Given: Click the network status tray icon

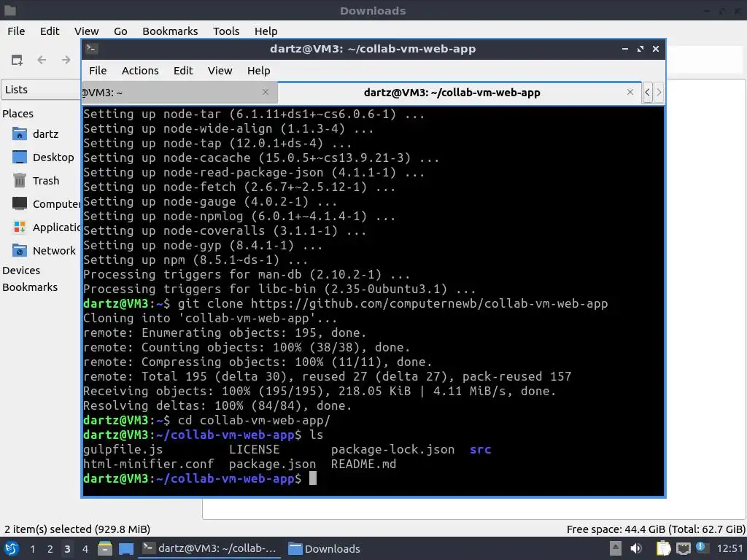Looking at the screenshot, I should click(x=683, y=548).
